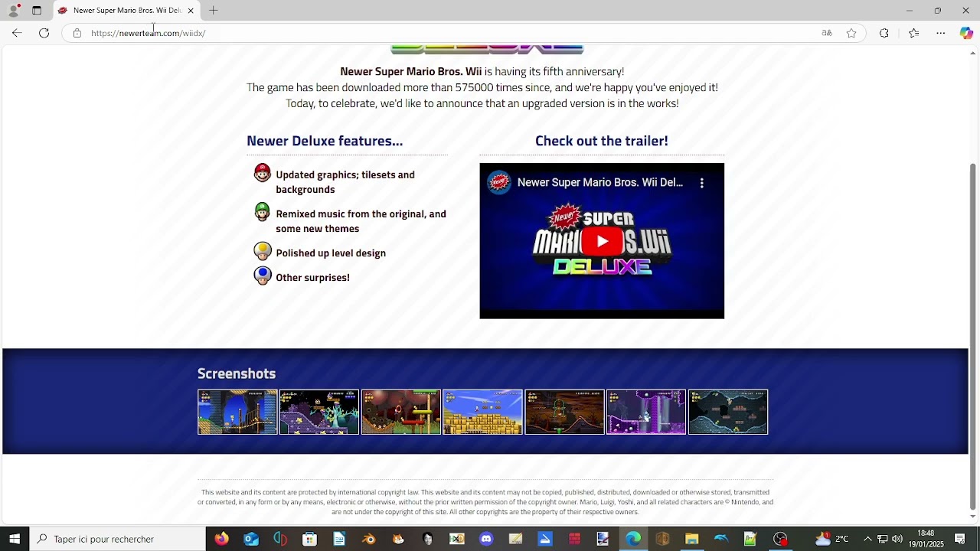Open File Explorer from the taskbar
Image resolution: width=980 pixels, height=551 pixels.
(x=692, y=539)
